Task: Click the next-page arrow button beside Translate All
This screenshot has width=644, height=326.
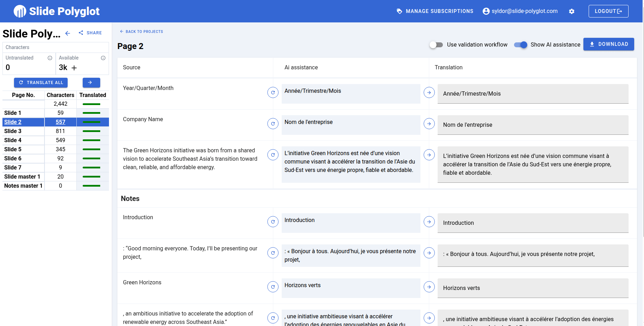Action: coord(91,83)
